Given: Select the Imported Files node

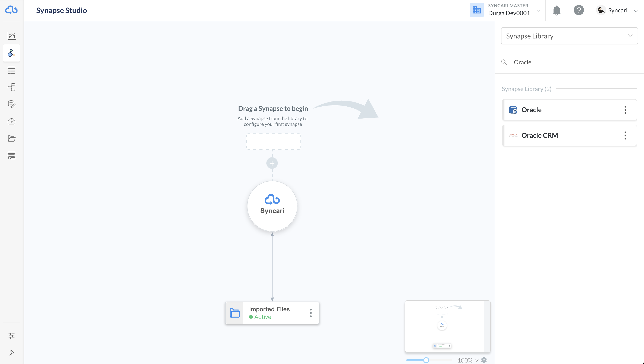Looking at the screenshot, I should tap(272, 313).
